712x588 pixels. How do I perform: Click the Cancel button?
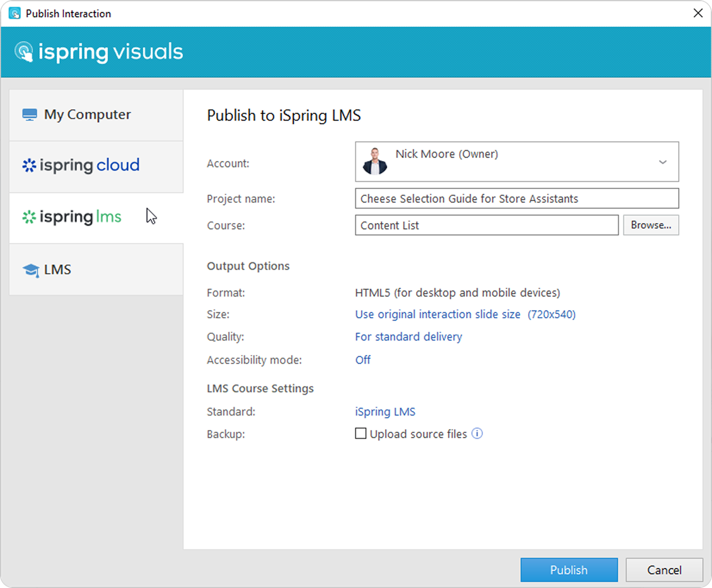[664, 570]
